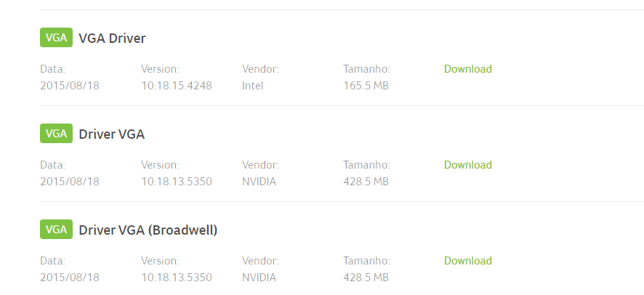Select the Broadwell driver's version 10.18.13.5350
The image size is (644, 295).
pyautogui.click(x=177, y=278)
